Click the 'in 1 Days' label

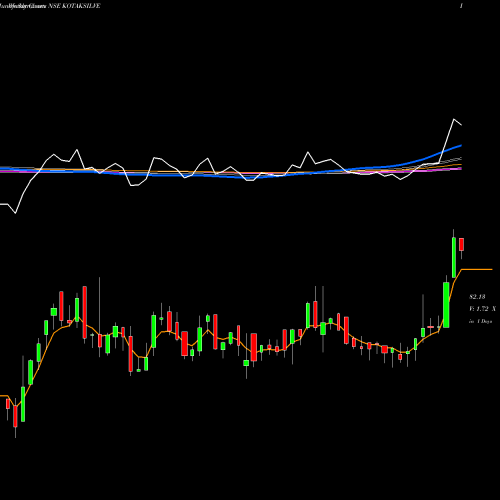pos(480,322)
